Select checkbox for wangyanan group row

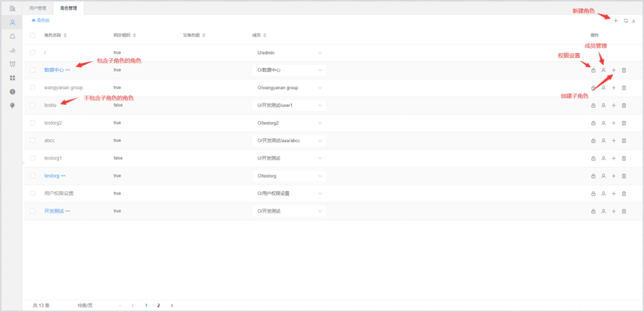[33, 87]
